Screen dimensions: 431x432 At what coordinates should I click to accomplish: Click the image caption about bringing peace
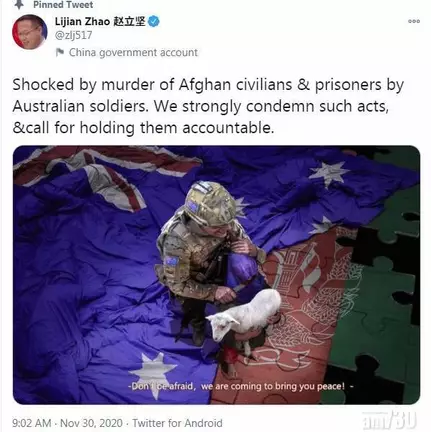pos(240,386)
